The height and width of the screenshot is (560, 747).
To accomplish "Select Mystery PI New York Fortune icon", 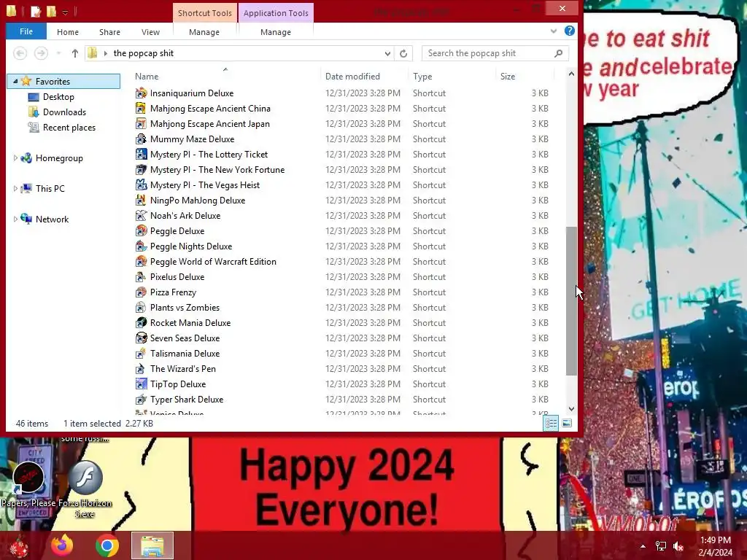I will pos(141,169).
